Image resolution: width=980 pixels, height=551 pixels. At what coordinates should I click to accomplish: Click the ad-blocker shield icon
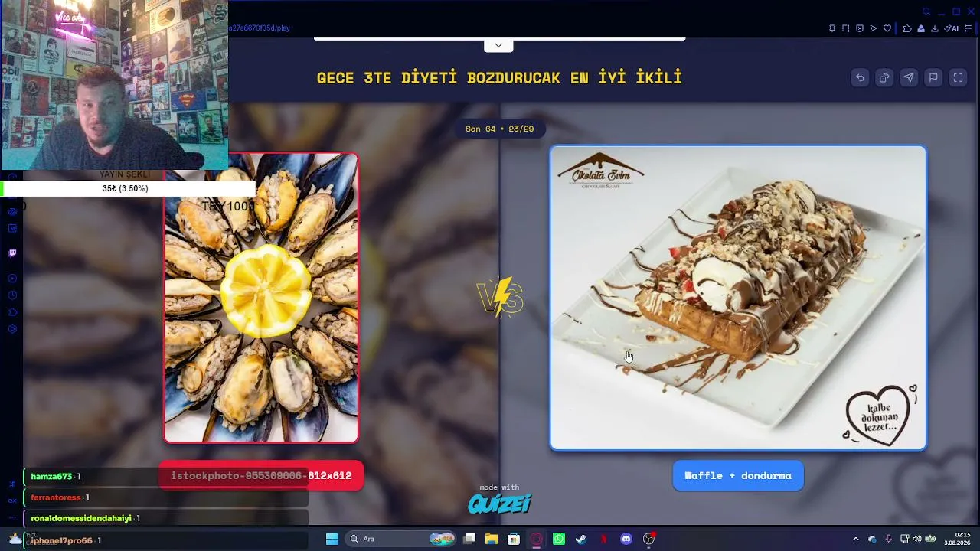[860, 28]
